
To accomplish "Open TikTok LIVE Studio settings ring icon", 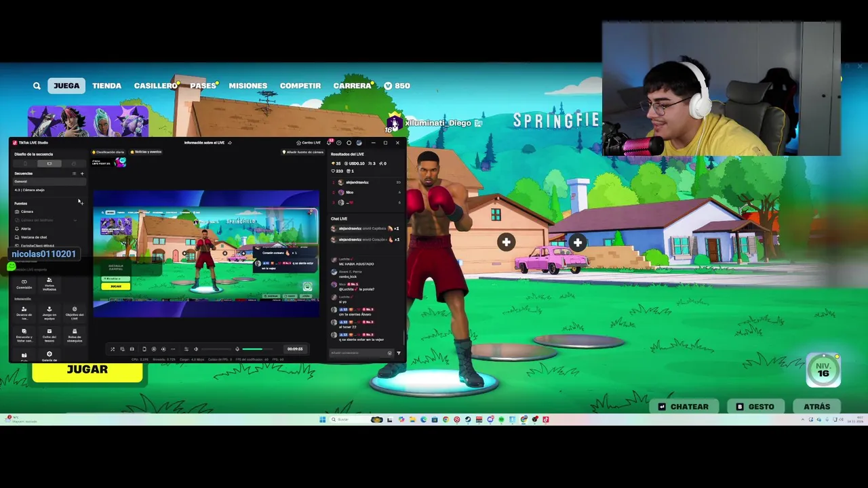I will pos(349,143).
